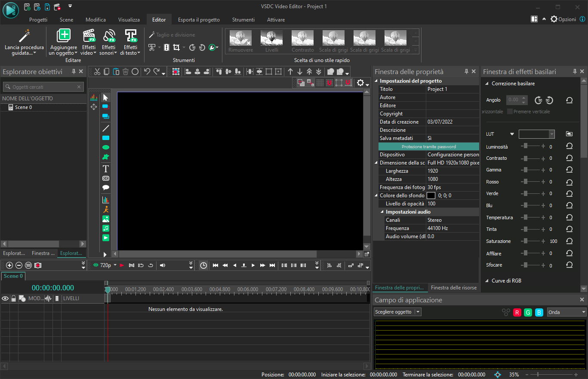Click the undo arrow icon
This screenshot has width=588, height=379.
147,71
